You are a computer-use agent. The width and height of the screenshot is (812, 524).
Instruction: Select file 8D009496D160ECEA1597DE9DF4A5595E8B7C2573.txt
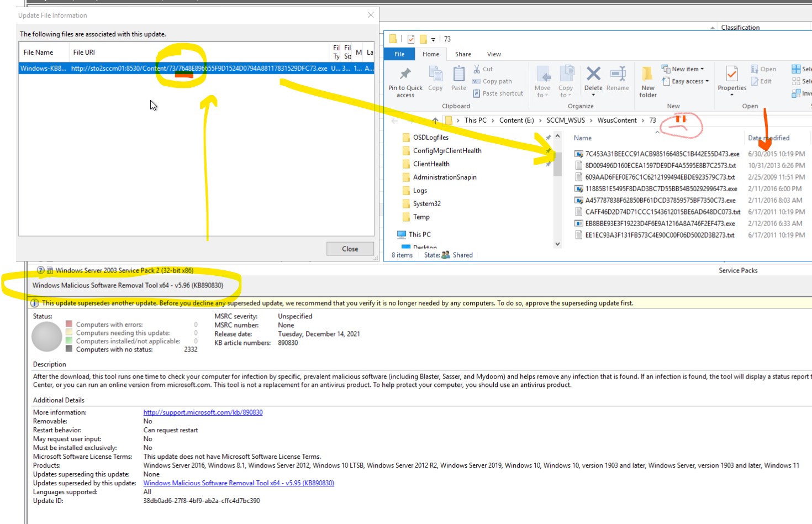[x=660, y=166]
